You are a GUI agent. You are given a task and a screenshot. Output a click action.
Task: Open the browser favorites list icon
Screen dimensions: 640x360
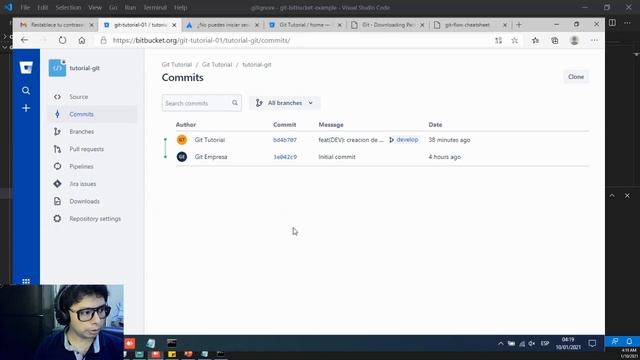[536, 40]
